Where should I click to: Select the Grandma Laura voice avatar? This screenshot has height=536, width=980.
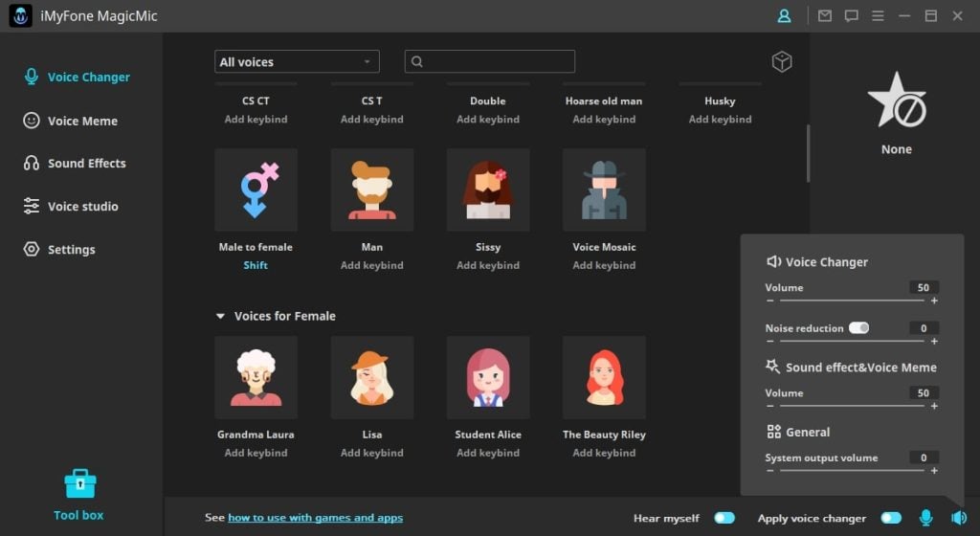pyautogui.click(x=256, y=377)
